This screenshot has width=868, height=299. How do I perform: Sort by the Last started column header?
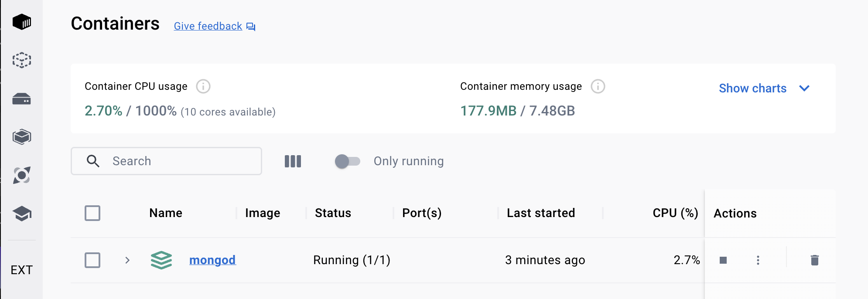[x=541, y=213]
